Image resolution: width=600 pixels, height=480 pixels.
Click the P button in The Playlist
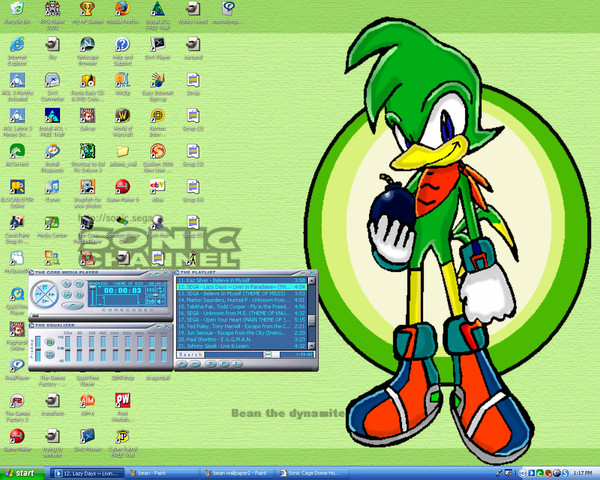coord(224,364)
